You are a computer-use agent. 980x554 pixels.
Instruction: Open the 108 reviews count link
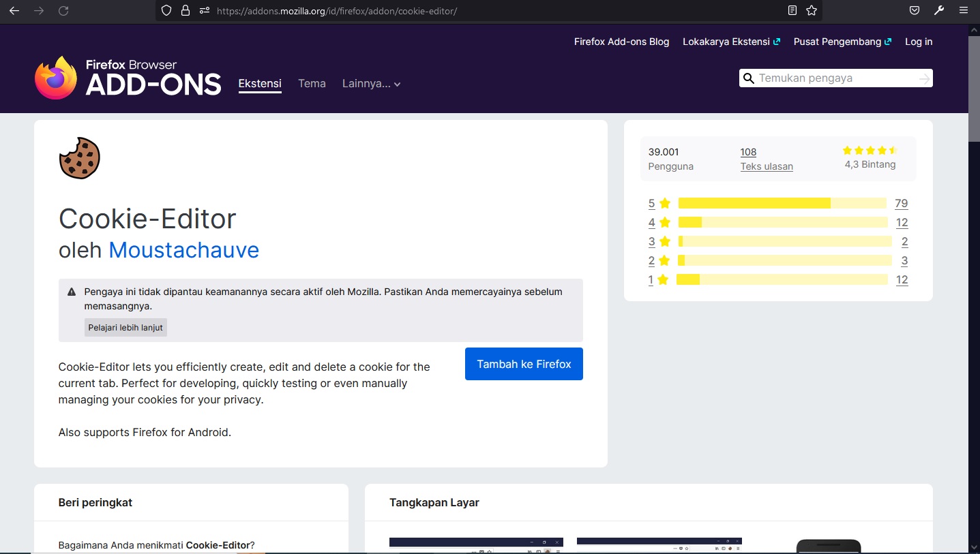point(748,152)
